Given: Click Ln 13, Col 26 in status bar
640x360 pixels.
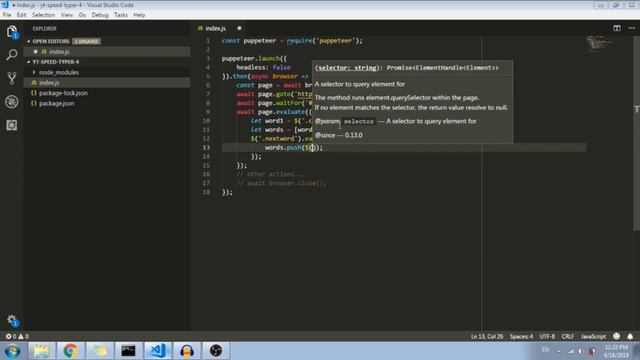Looking at the screenshot, I should pyautogui.click(x=487, y=336).
